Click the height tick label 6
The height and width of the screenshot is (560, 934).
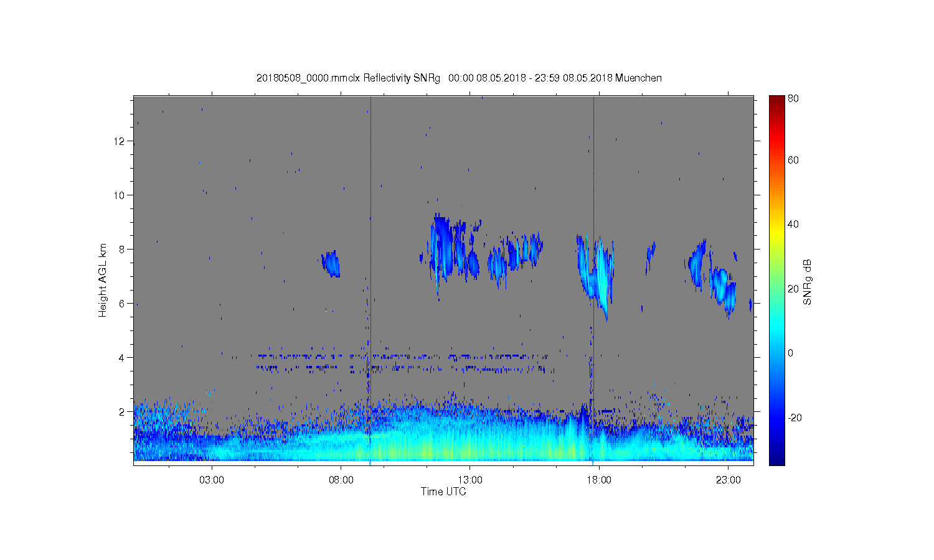point(122,304)
